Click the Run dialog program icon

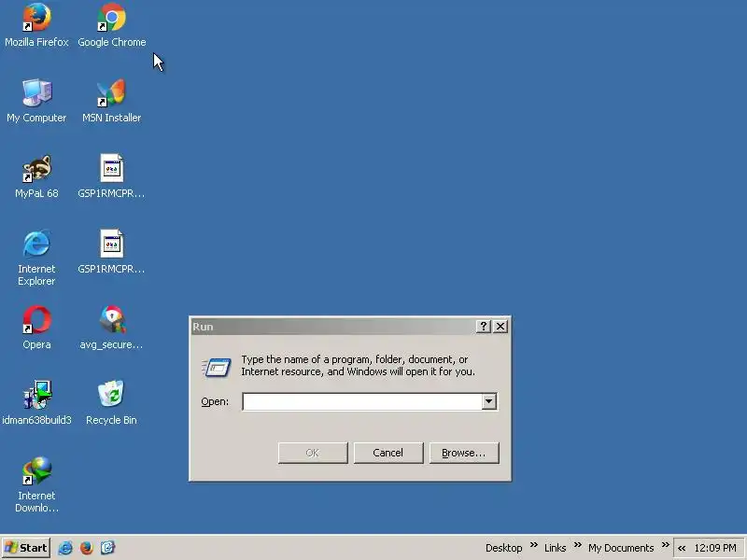[217, 367]
